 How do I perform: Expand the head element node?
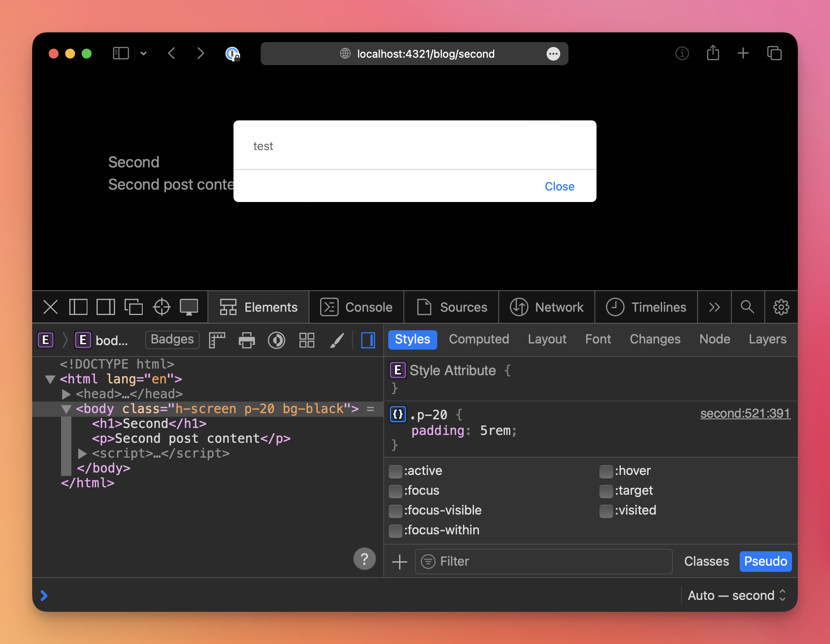click(66, 394)
